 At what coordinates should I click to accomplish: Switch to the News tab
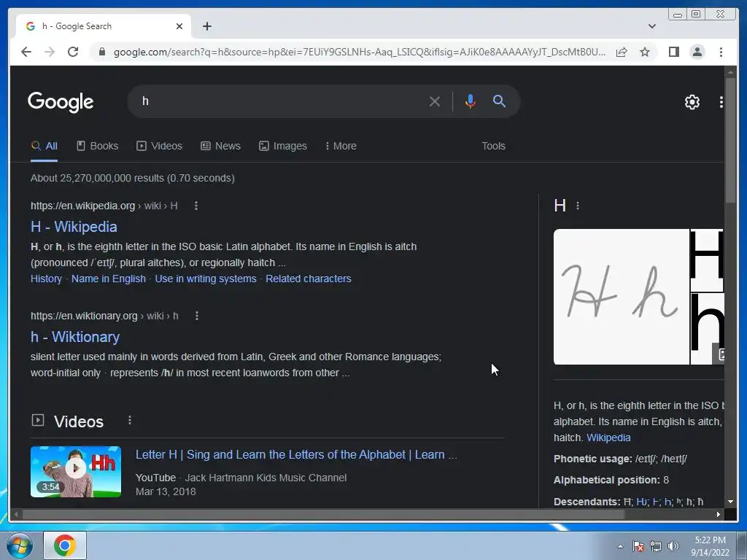tap(220, 146)
